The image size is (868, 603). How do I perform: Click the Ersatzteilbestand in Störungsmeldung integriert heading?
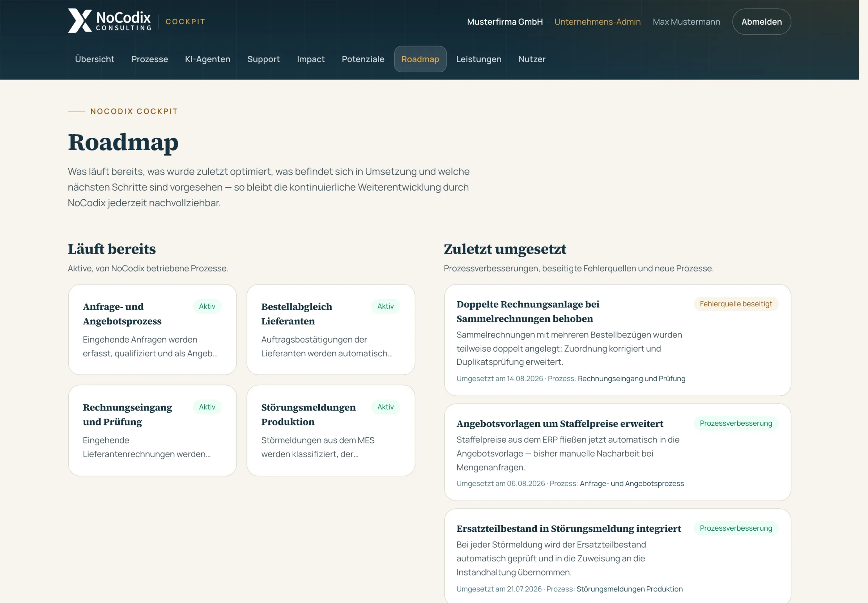(x=569, y=528)
